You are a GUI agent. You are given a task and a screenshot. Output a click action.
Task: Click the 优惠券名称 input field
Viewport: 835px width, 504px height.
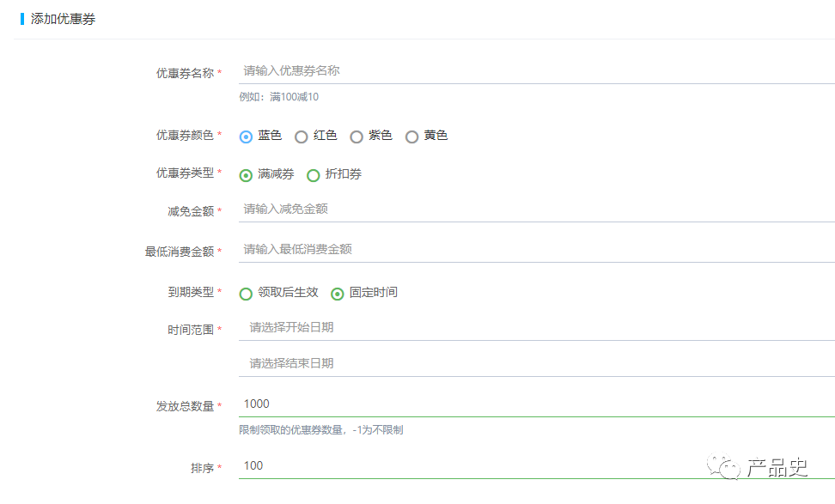coord(536,71)
